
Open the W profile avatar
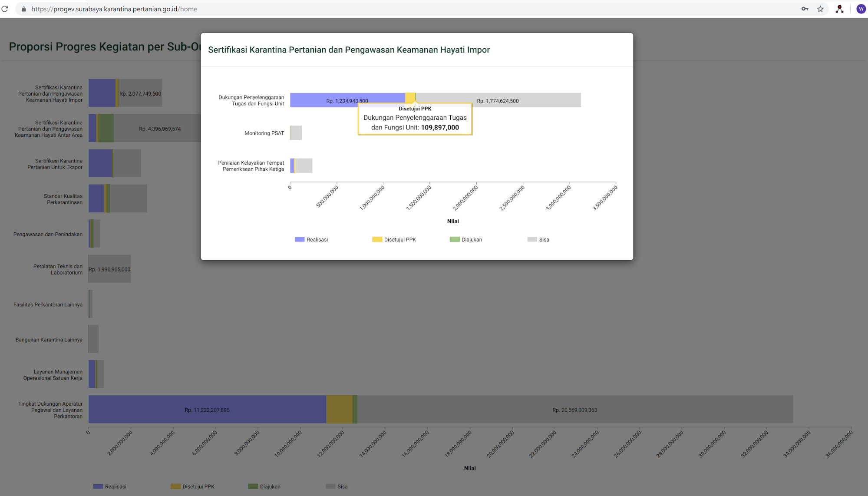tap(861, 9)
